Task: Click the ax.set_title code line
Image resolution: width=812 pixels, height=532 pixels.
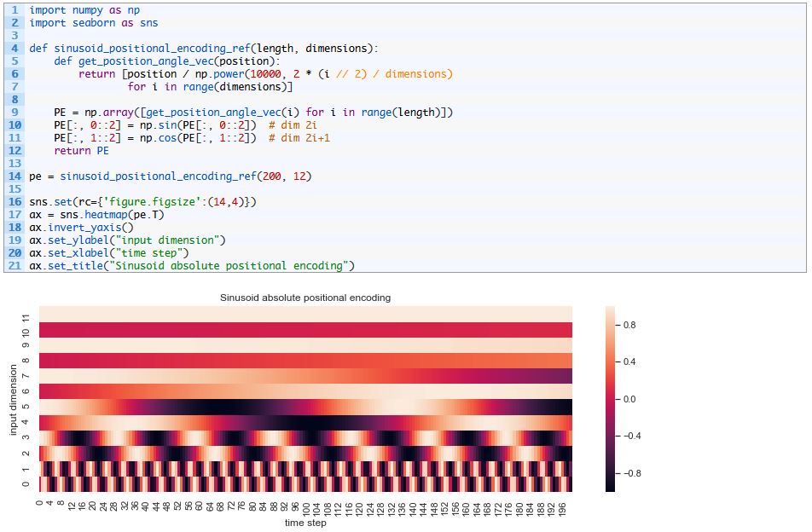Action: [192, 265]
